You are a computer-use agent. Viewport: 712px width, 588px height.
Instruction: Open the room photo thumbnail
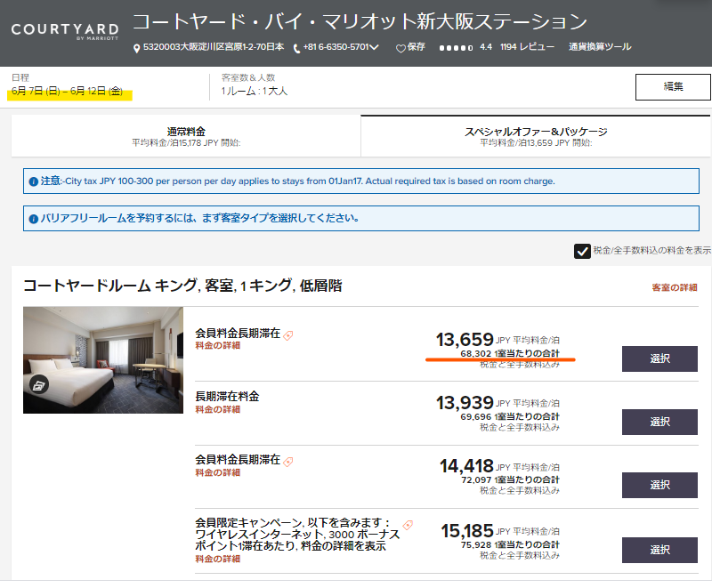(x=103, y=360)
